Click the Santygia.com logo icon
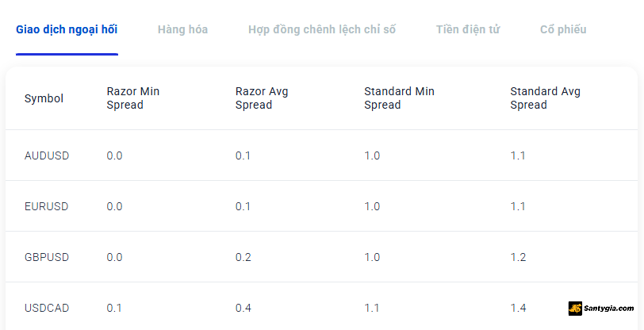The image size is (644, 330). pos(575,309)
